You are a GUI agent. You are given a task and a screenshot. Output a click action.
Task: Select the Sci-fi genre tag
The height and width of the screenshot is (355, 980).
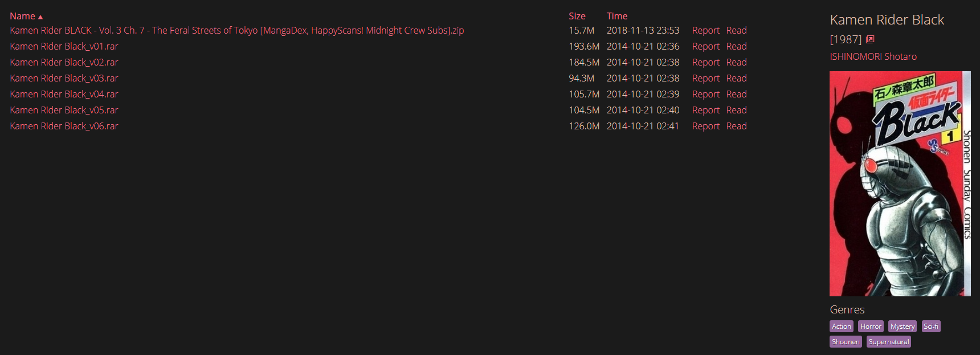931,327
